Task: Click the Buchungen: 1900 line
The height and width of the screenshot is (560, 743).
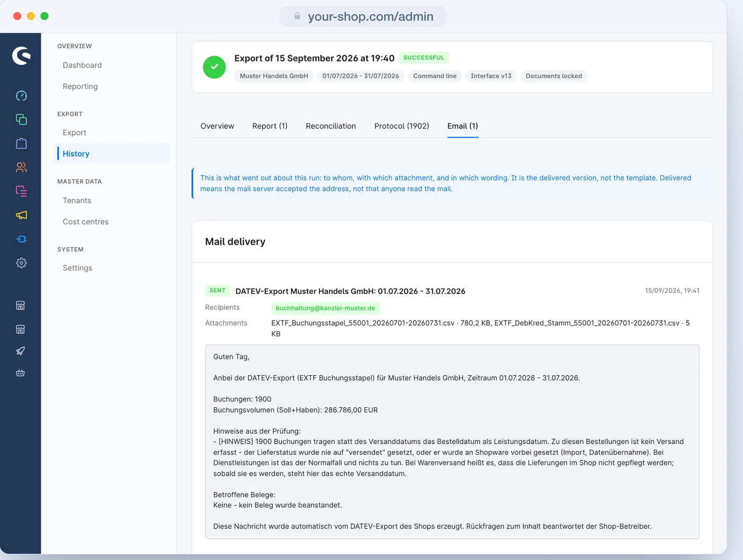Action: coord(242,399)
